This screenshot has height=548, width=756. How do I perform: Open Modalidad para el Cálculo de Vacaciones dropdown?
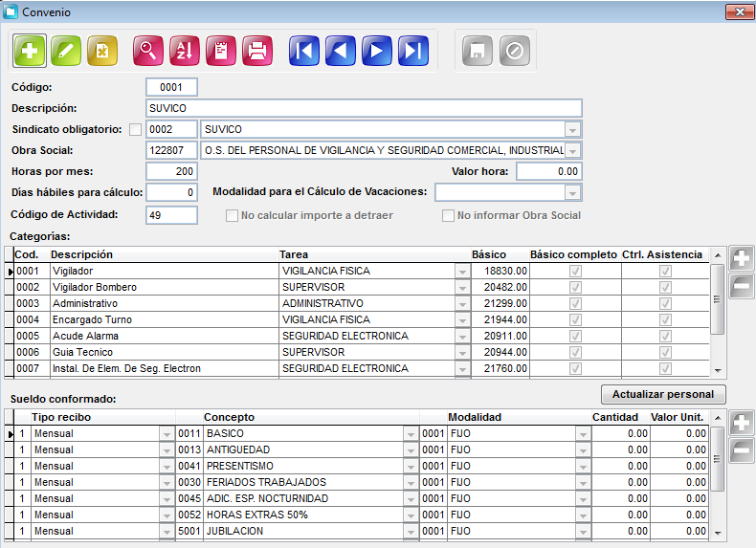[572, 193]
